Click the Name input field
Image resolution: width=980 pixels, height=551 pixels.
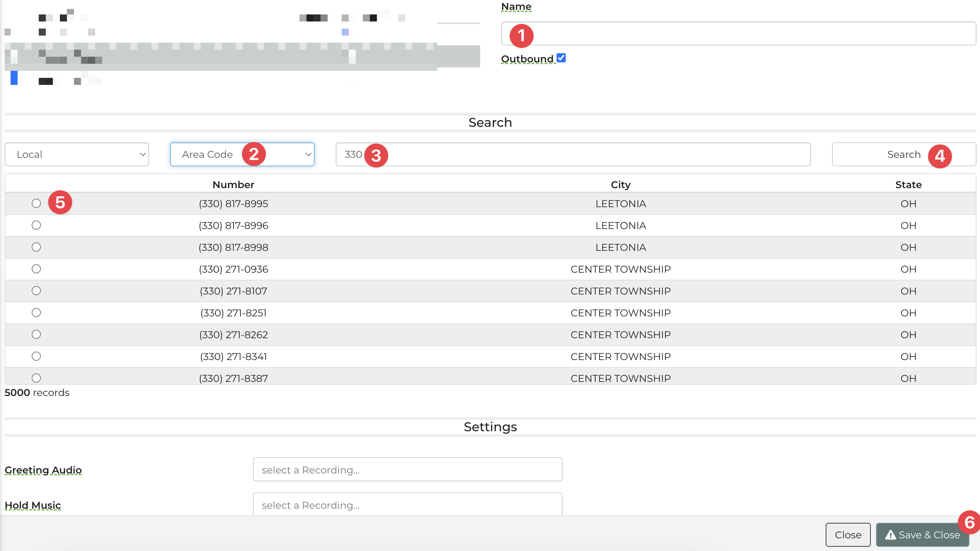(x=738, y=33)
